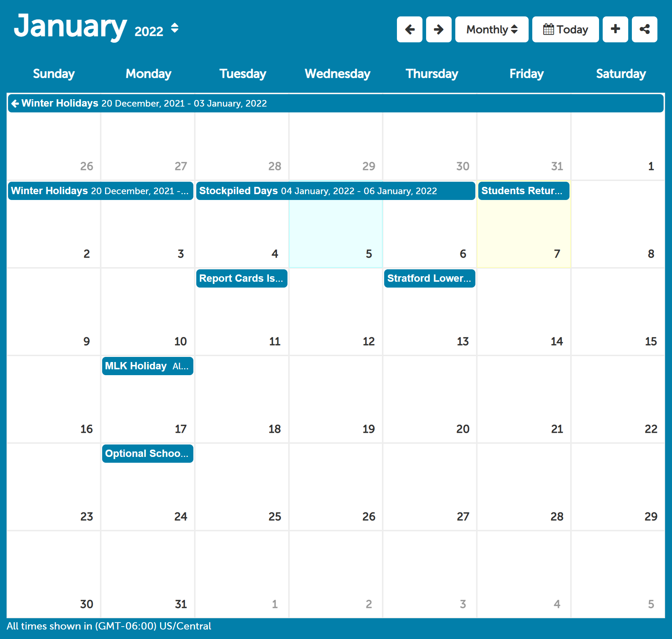Click the Wednesday column header

click(x=337, y=74)
